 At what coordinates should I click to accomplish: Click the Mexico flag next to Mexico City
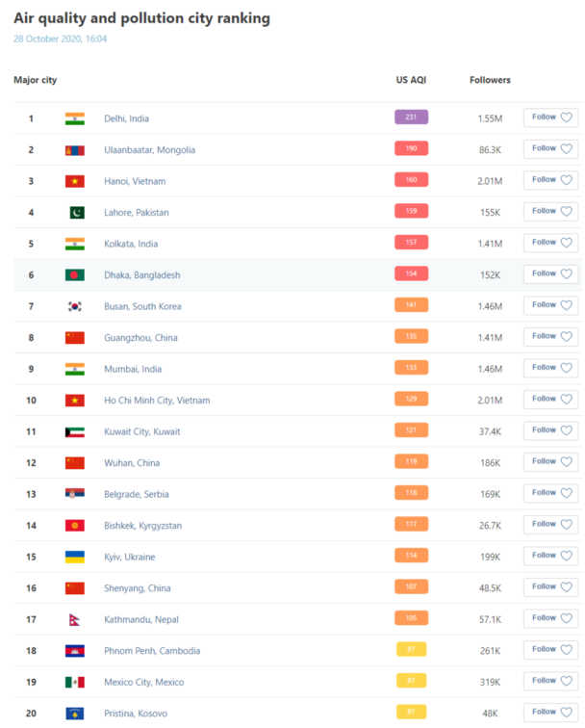pos(75,682)
